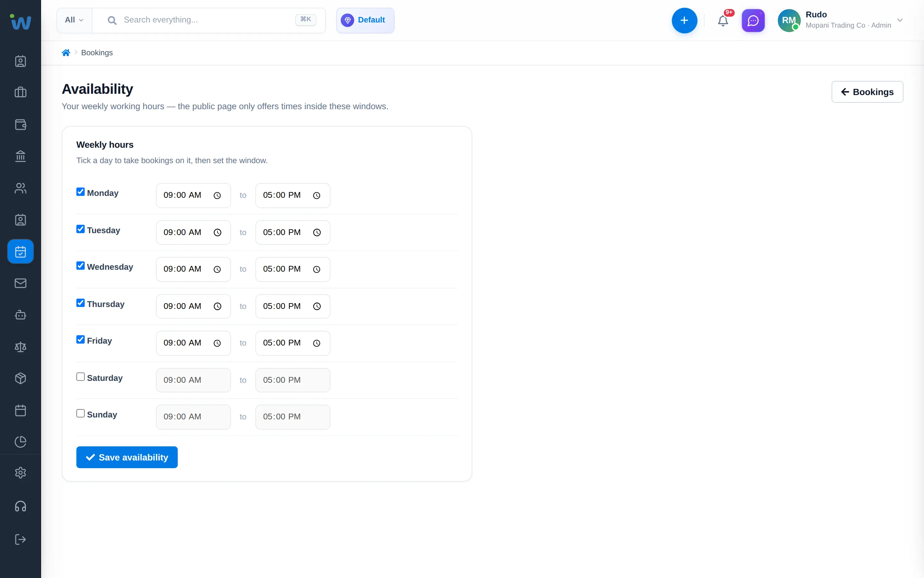Click the Weekly hours heading

tap(105, 145)
